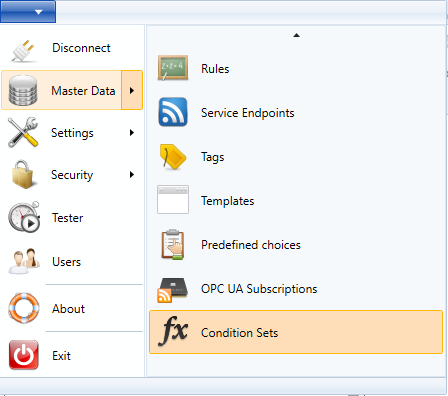
Task: Click the Templates window icon
Action: (173, 200)
